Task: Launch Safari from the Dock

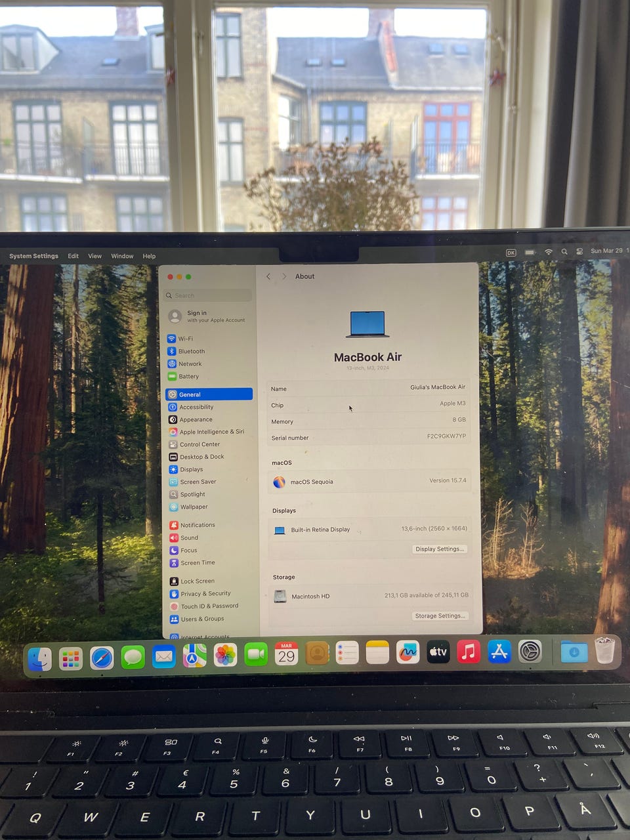Action: coord(102,657)
